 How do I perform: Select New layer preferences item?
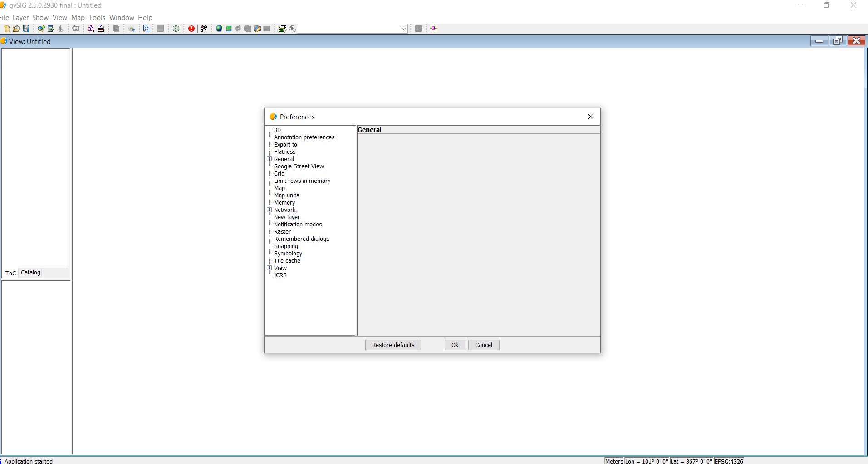pos(287,217)
